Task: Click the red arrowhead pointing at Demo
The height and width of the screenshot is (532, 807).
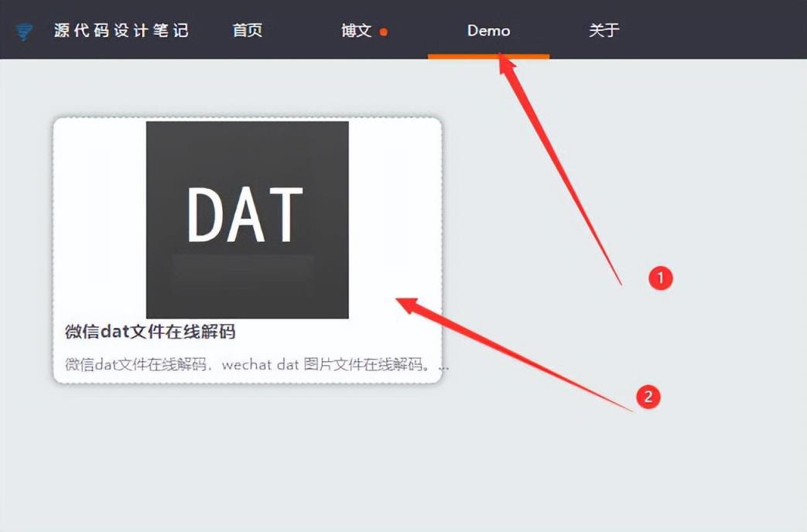Action: [505, 63]
